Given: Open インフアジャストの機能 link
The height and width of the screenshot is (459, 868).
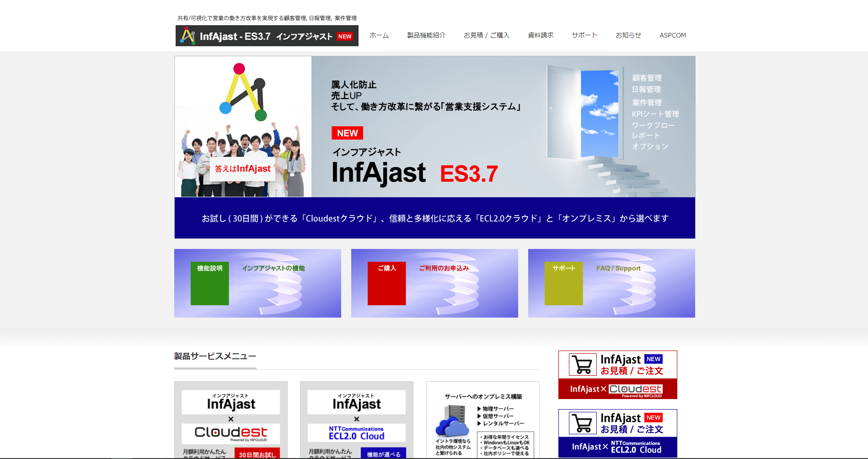Looking at the screenshot, I should pyautogui.click(x=273, y=268).
